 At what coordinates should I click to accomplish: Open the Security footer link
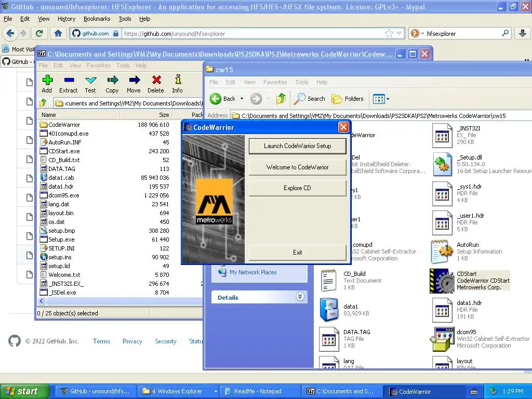coord(166,341)
